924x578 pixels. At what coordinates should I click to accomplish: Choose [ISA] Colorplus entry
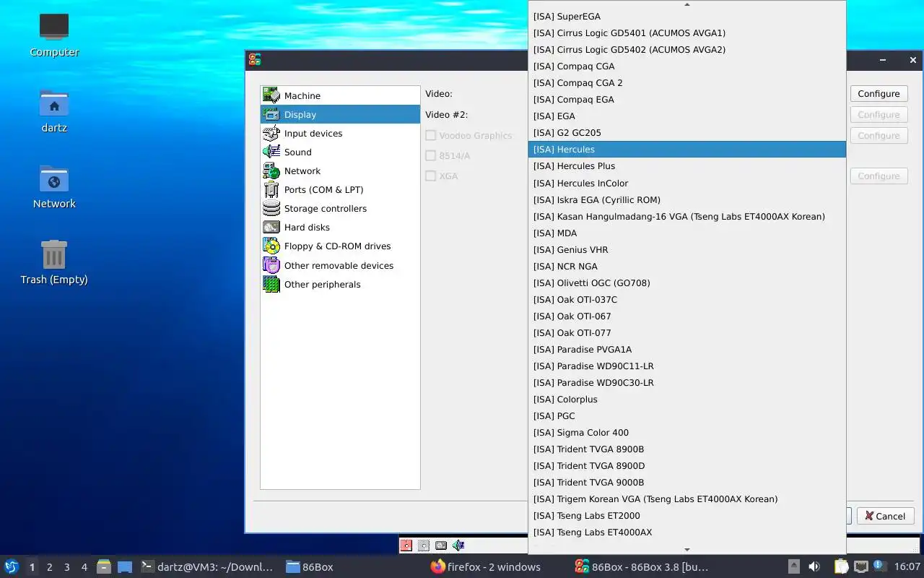pyautogui.click(x=687, y=399)
